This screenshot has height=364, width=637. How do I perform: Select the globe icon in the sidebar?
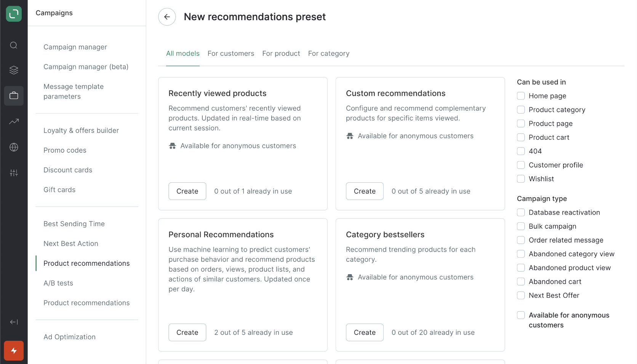[x=14, y=147]
